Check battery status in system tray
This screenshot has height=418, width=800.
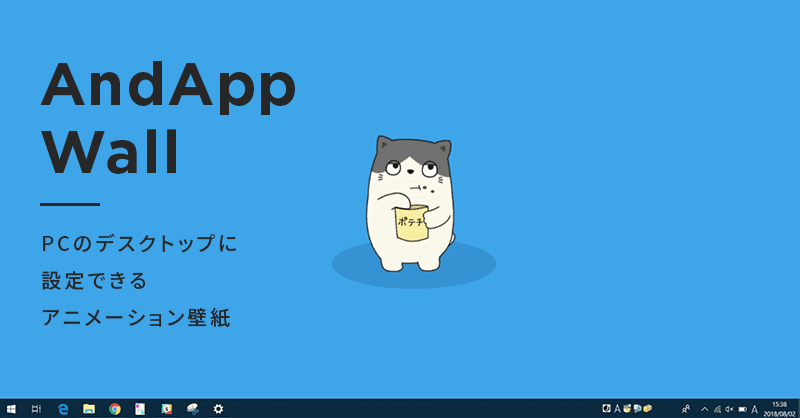pyautogui.click(x=742, y=409)
